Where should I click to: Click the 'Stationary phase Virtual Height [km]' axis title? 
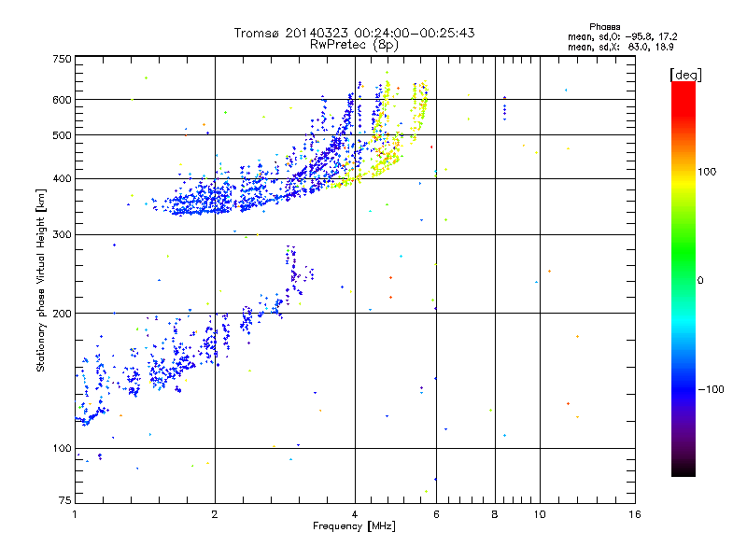(x=41, y=281)
